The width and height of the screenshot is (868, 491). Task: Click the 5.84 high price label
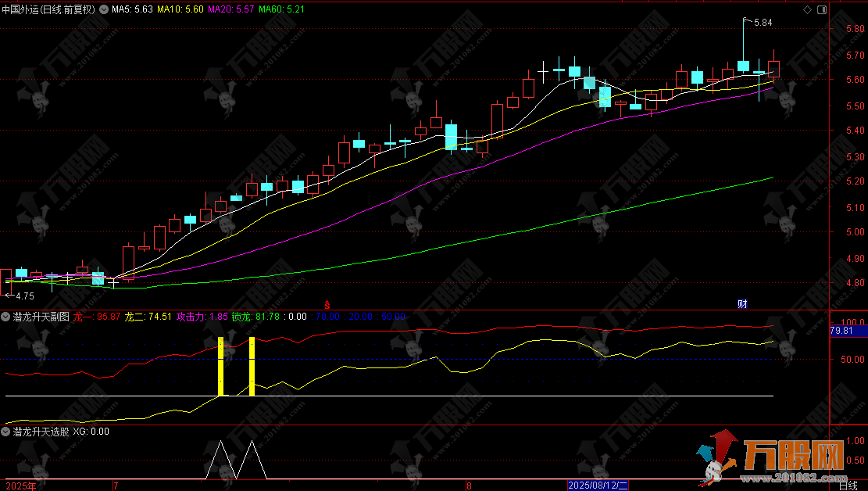(x=763, y=23)
